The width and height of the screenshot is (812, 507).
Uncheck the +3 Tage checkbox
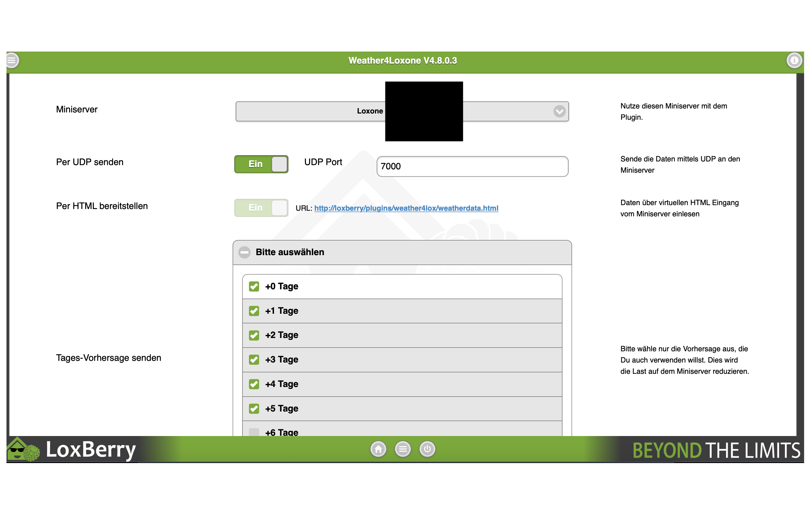(x=254, y=360)
